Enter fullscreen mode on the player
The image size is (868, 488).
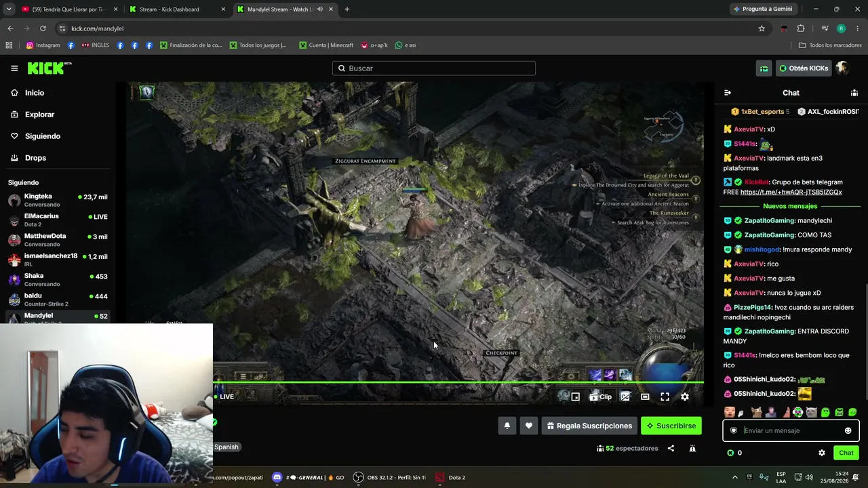(665, 396)
